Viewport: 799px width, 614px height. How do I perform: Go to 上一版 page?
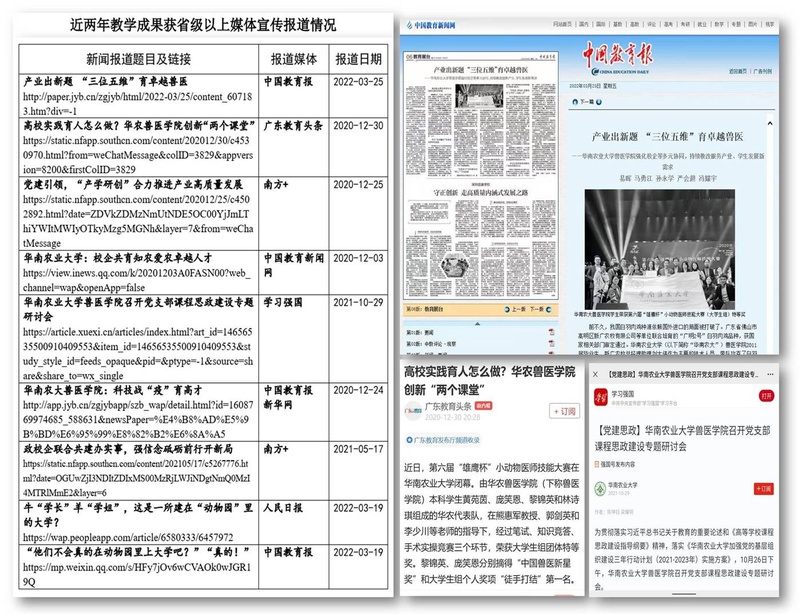tap(518, 309)
